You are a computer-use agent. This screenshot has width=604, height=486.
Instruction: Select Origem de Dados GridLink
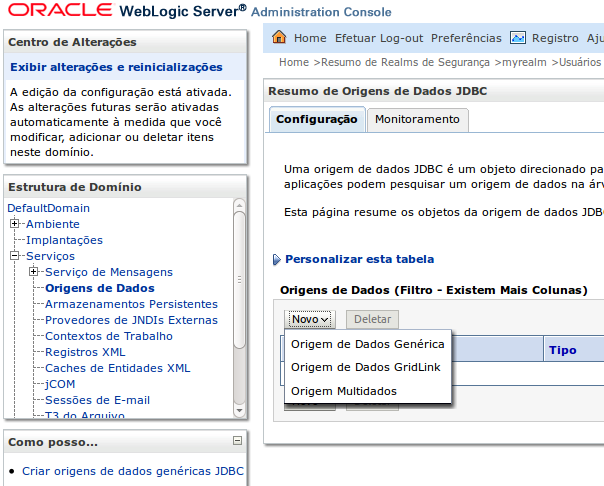point(366,367)
